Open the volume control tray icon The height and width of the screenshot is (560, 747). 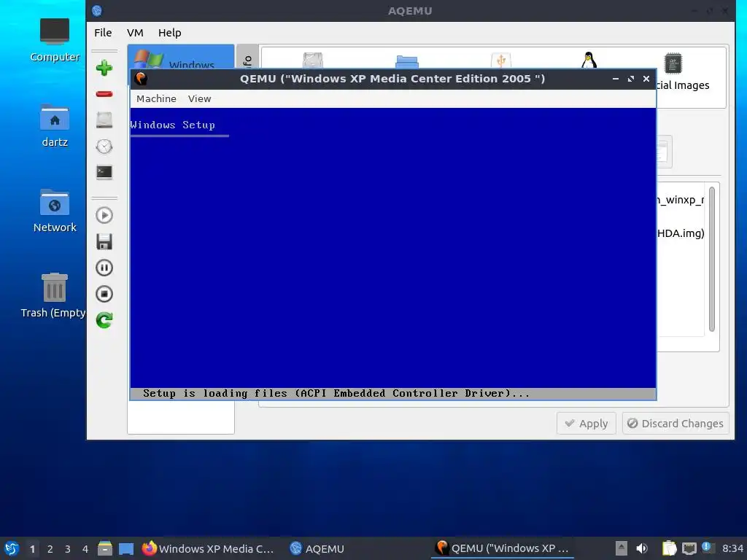click(642, 548)
